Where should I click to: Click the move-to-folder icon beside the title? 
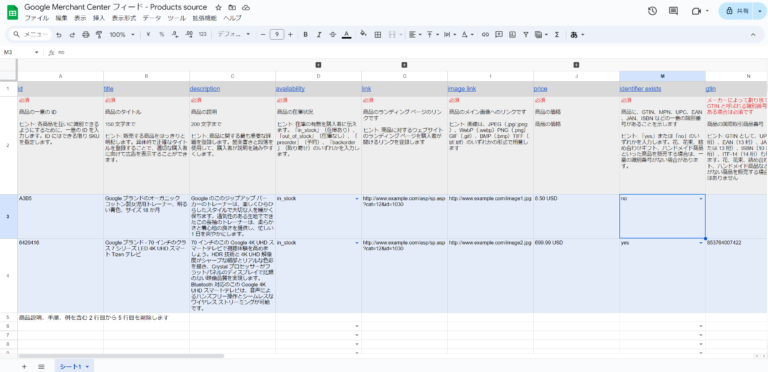[x=232, y=8]
